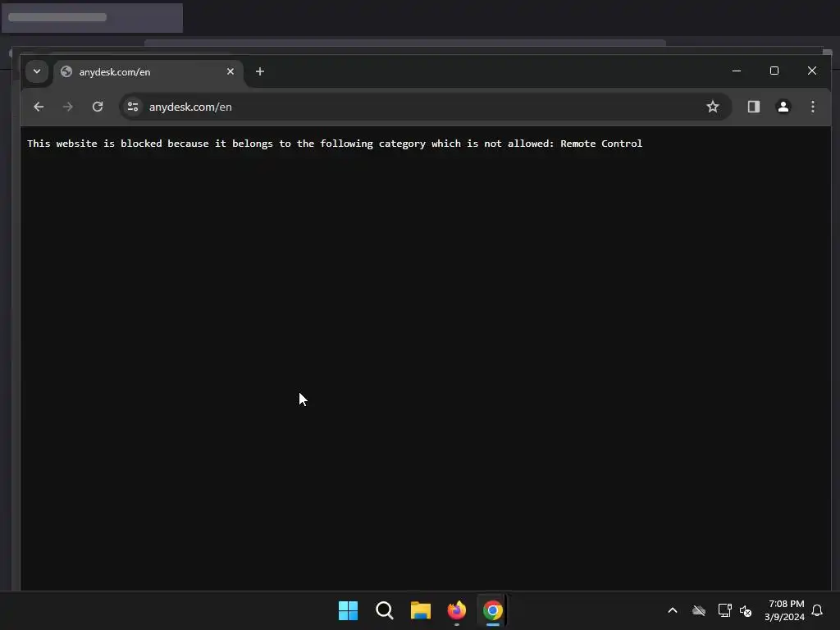Open the Chrome tab search dropdown
Viewport: 840px width, 630px height.
point(37,71)
